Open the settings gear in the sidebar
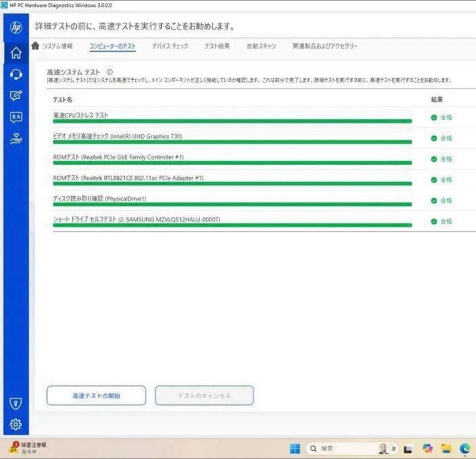 tap(16, 423)
